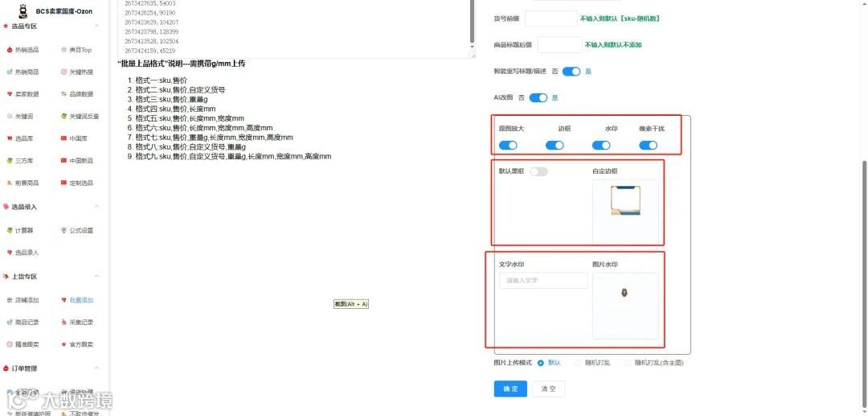Turn off the 边框 switch
Viewport: 868px width, 416px height.
(x=555, y=145)
